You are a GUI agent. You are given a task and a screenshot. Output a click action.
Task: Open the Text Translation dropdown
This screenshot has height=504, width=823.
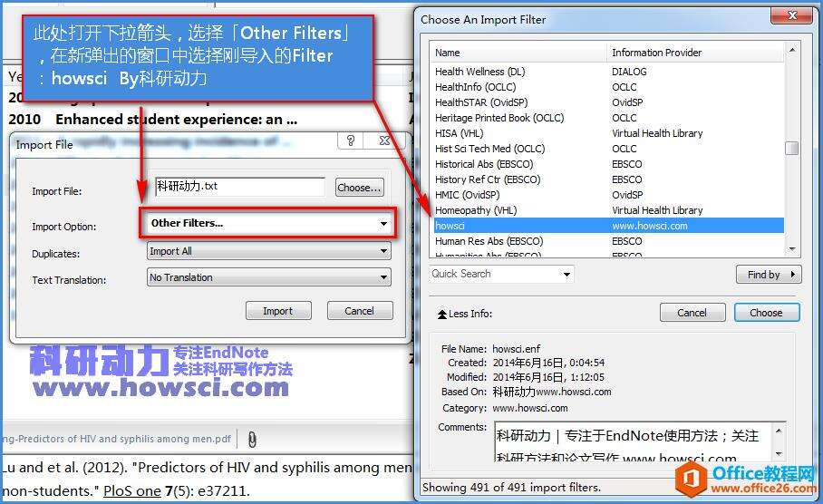coord(268,277)
